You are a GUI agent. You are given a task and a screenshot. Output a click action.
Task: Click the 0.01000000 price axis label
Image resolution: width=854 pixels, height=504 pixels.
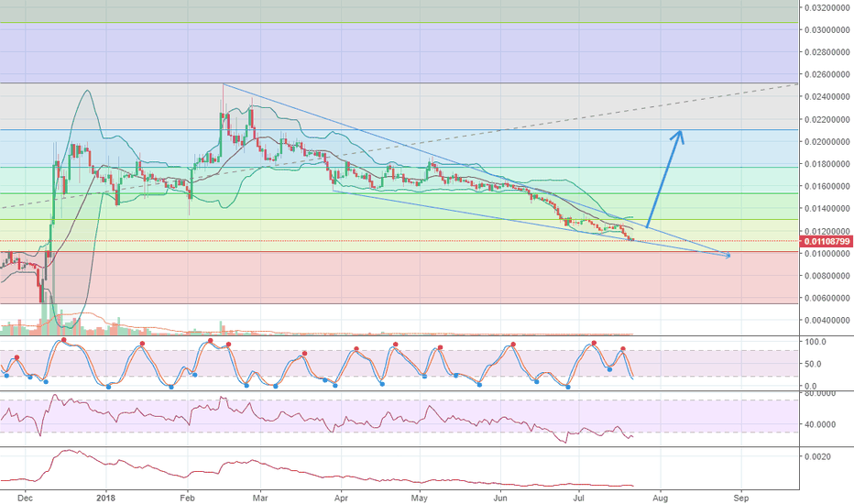[827, 253]
